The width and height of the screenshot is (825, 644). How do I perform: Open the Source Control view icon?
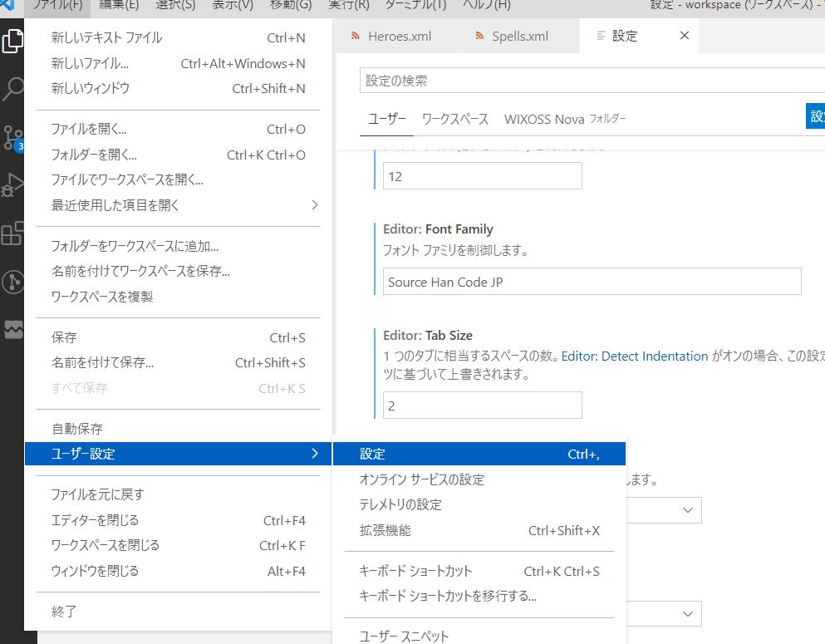[12, 138]
